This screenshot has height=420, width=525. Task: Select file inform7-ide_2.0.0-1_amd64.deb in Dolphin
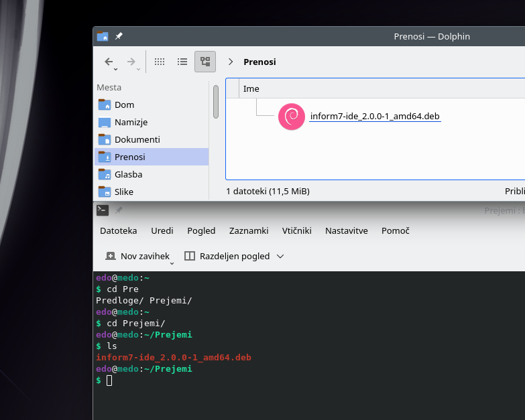pos(375,116)
